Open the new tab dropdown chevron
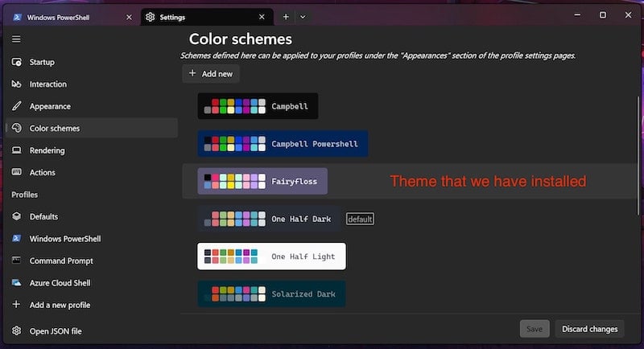This screenshot has height=349, width=644. click(303, 17)
